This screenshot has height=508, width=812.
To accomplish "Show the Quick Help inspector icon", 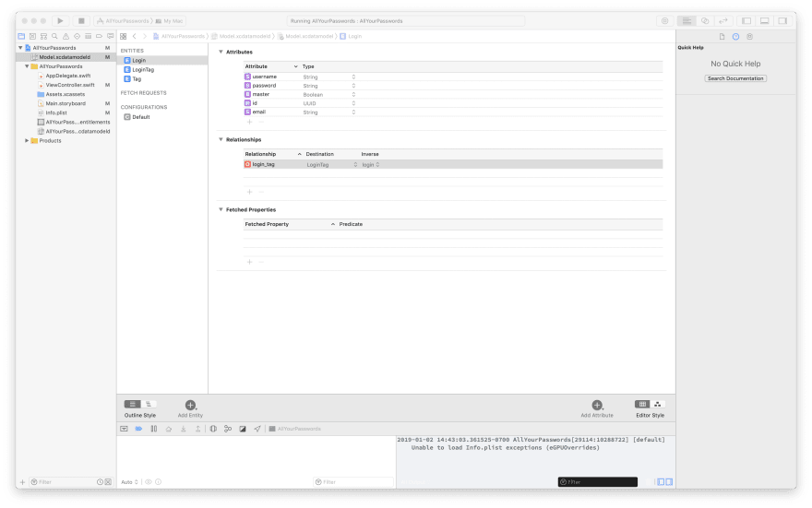I will click(x=736, y=37).
